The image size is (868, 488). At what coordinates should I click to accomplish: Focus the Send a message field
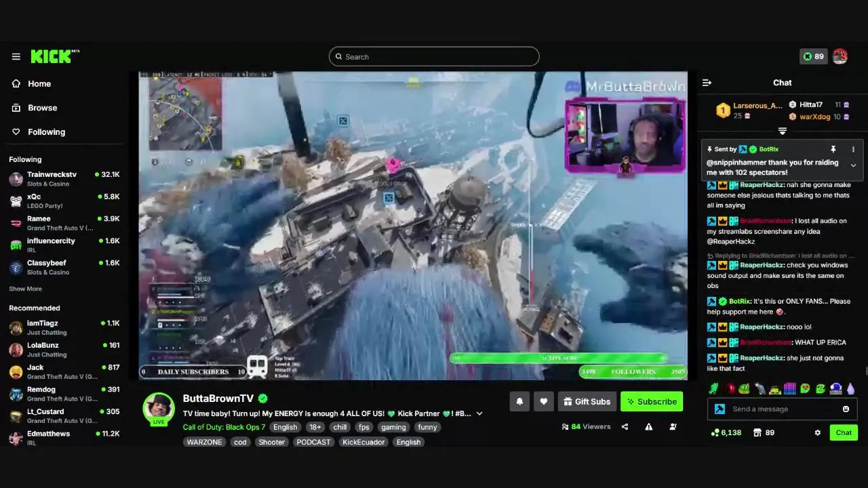[783, 409]
